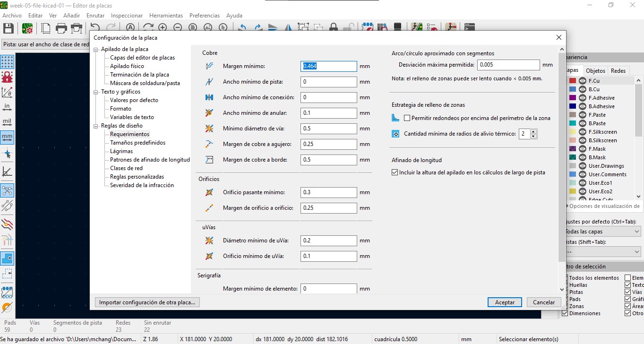The image size is (644, 344).
Task: Click Importar configuración de otra placa
Action: click(147, 302)
